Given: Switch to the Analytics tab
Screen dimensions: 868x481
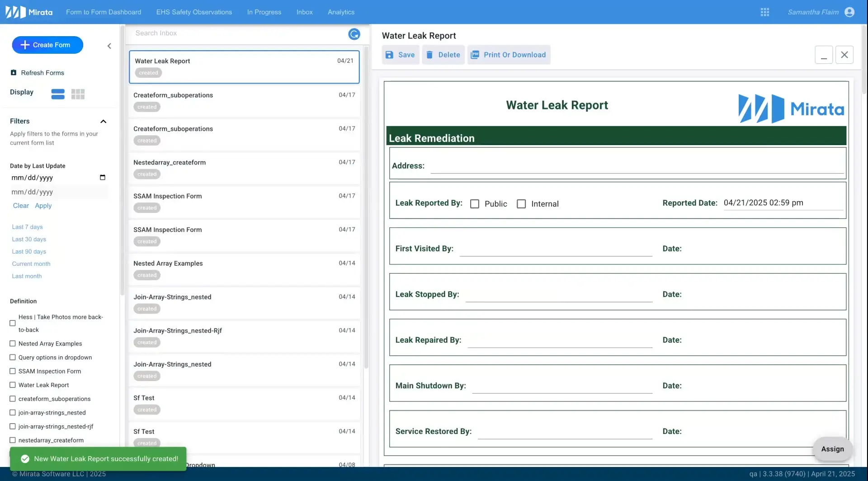Looking at the screenshot, I should click(x=340, y=12).
